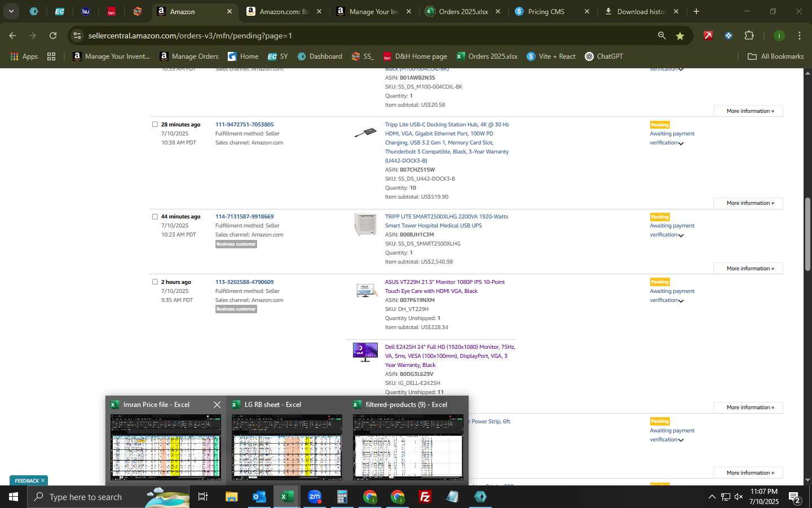Click the FEEDBACK button
The height and width of the screenshot is (508, 812).
coord(26,481)
